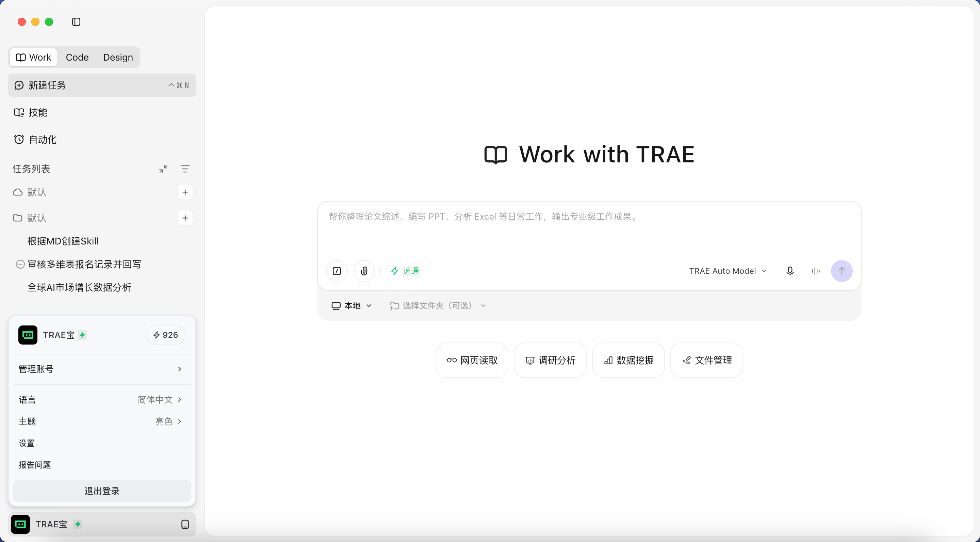Image resolution: width=980 pixels, height=542 pixels.
Task: Click the lightning badge beside TRAE宝 in popup
Action: (x=82, y=335)
